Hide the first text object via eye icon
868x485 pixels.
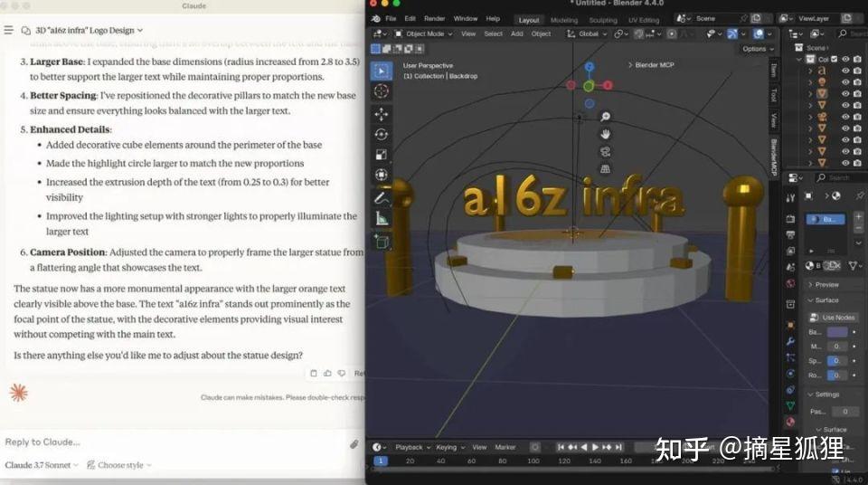point(845,70)
